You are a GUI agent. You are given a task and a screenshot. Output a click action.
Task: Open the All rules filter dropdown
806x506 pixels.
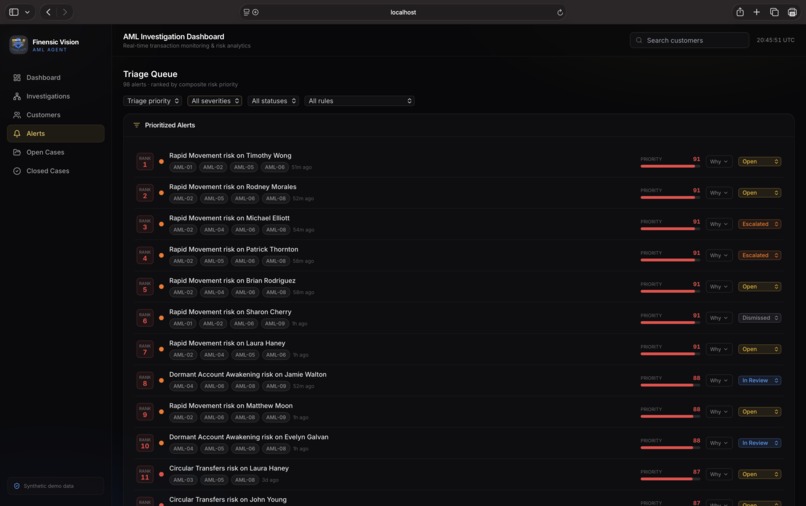pos(359,101)
